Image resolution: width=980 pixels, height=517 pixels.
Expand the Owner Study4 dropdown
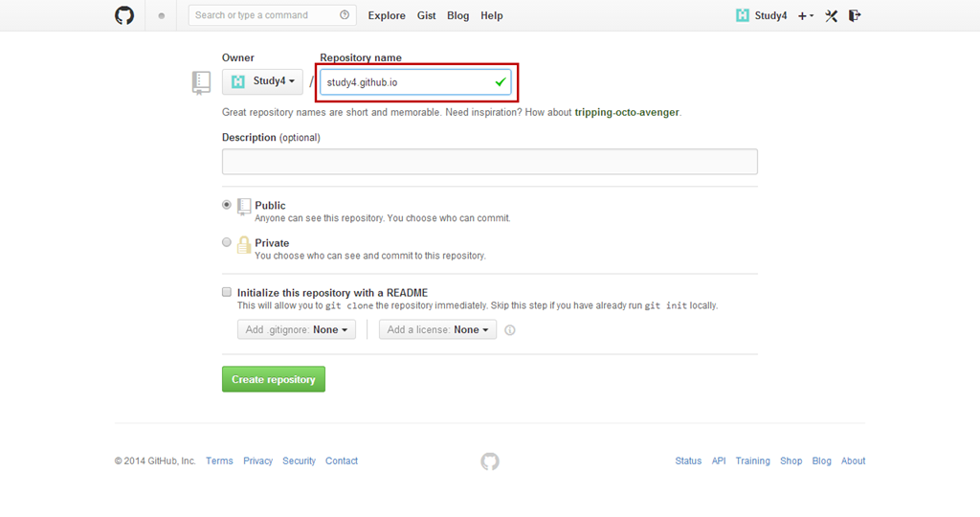[262, 81]
